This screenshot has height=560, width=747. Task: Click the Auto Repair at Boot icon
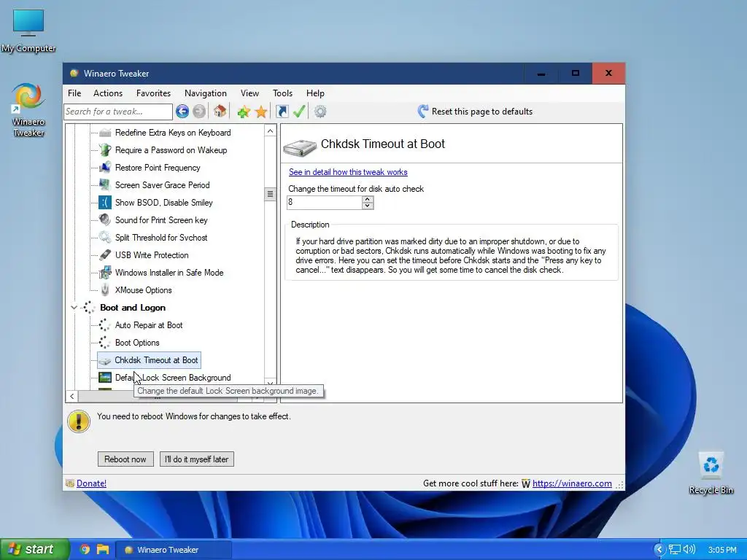tap(104, 325)
